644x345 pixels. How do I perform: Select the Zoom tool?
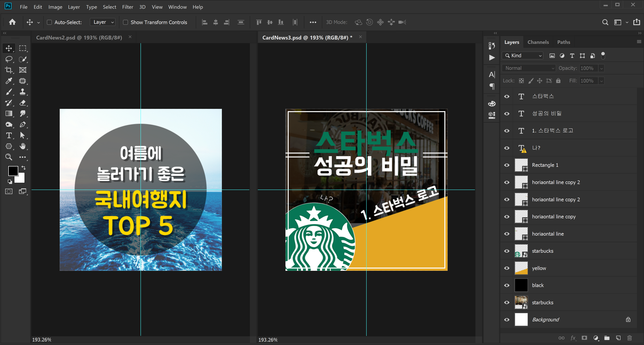click(9, 157)
